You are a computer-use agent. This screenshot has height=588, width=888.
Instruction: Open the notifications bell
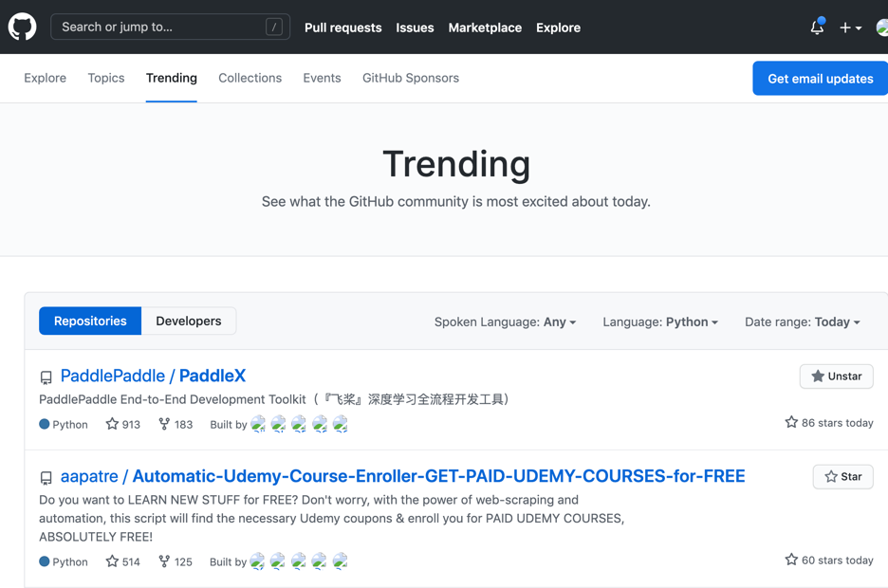point(817,27)
